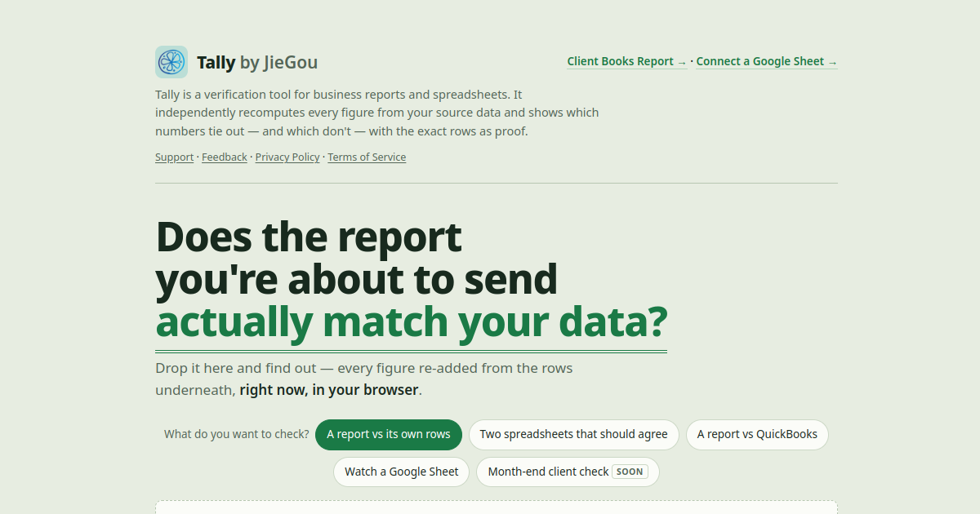Screen dimensions: 980x514
Task: Open the Support link
Action: 174,157
